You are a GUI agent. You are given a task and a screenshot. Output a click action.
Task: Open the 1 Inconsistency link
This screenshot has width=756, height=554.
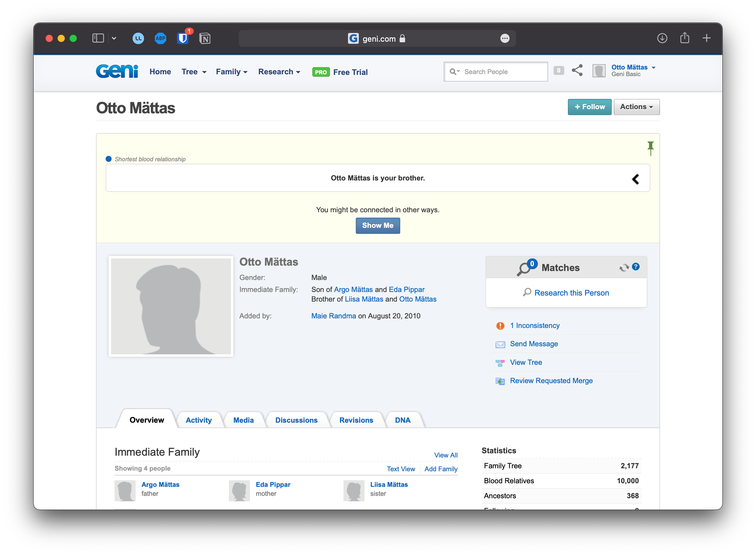pos(535,325)
